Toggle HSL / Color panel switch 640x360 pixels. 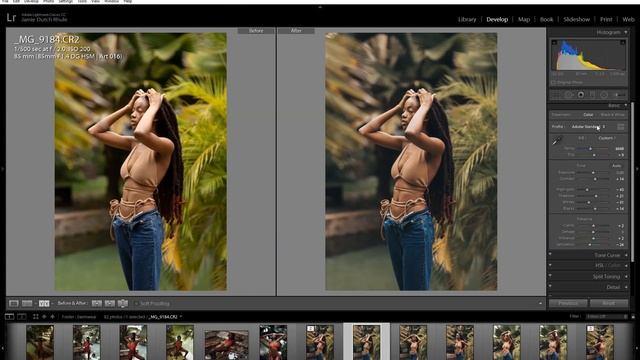[x=550, y=265]
